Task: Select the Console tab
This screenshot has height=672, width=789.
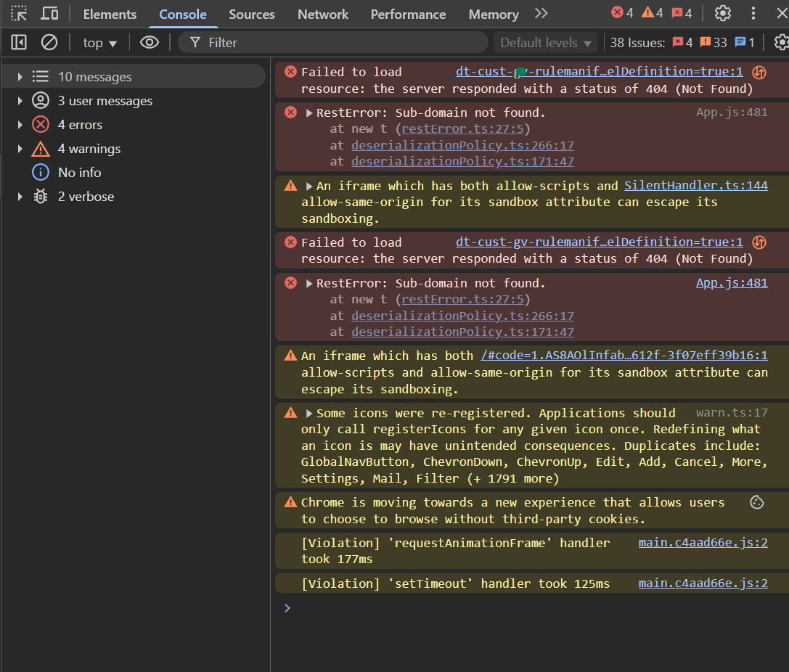Action: point(183,14)
